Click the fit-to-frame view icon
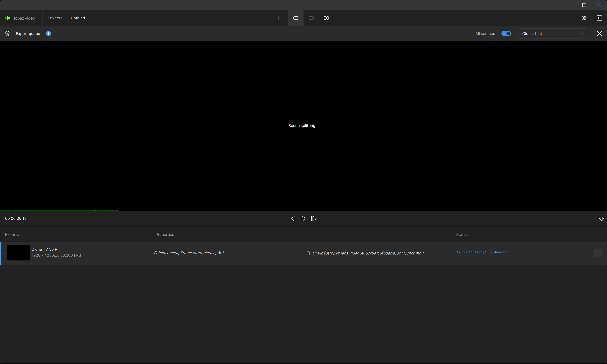Image resolution: width=607 pixels, height=364 pixels. click(281, 18)
